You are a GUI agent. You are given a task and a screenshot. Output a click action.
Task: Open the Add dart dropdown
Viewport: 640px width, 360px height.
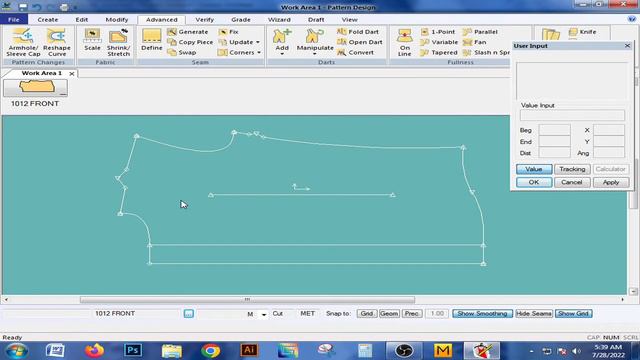coord(282,54)
